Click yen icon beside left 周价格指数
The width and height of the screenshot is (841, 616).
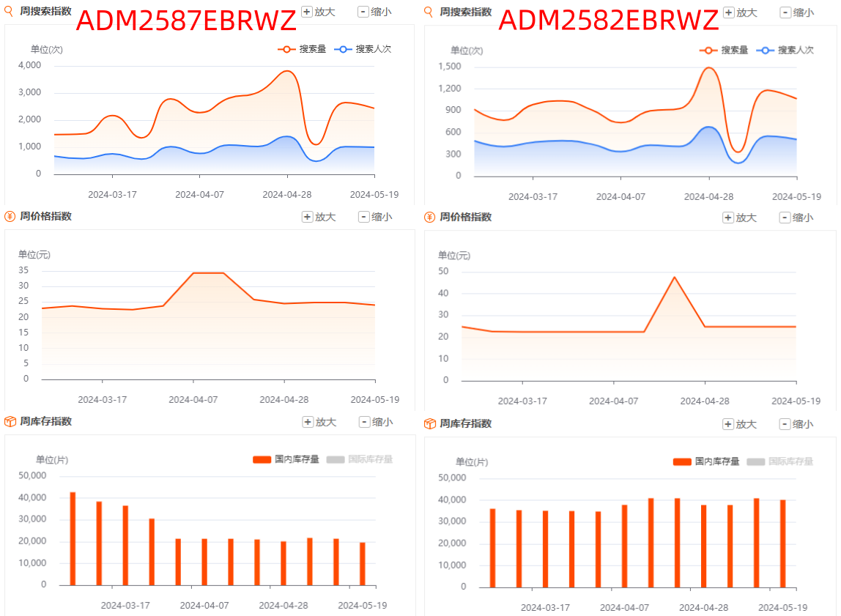tap(10, 216)
